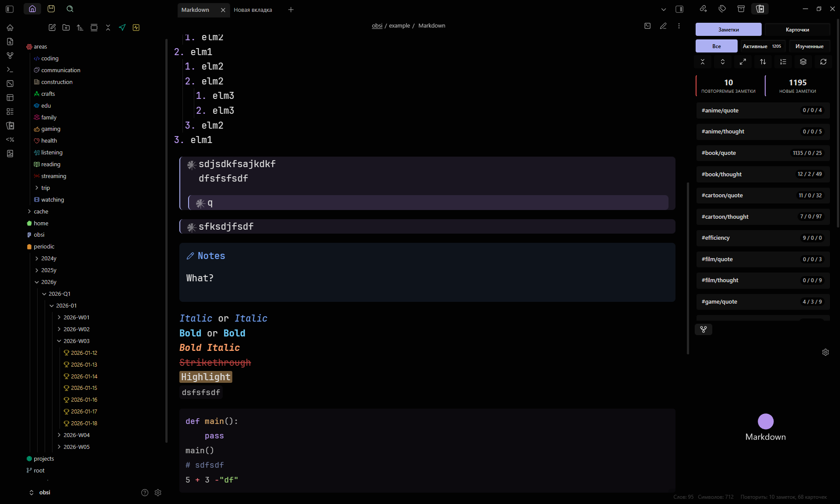840x504 pixels.
Task: Open flashcards review from the ribbon
Action: [10, 126]
